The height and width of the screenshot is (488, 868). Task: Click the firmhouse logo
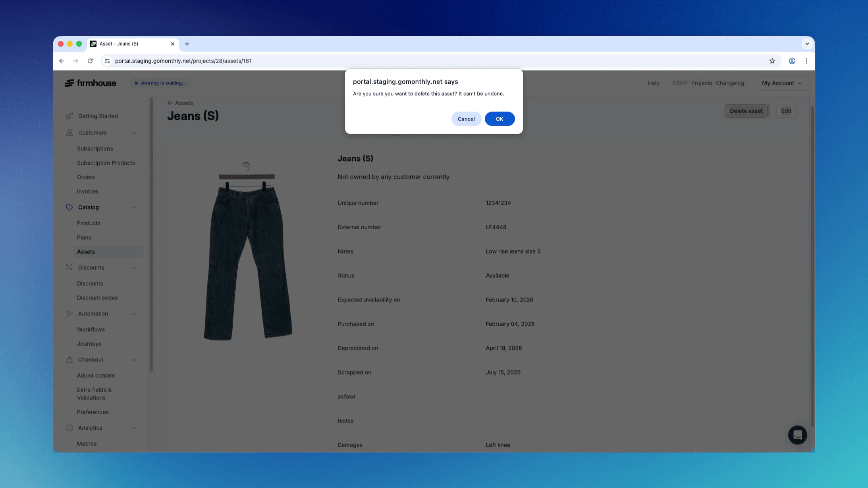90,83
